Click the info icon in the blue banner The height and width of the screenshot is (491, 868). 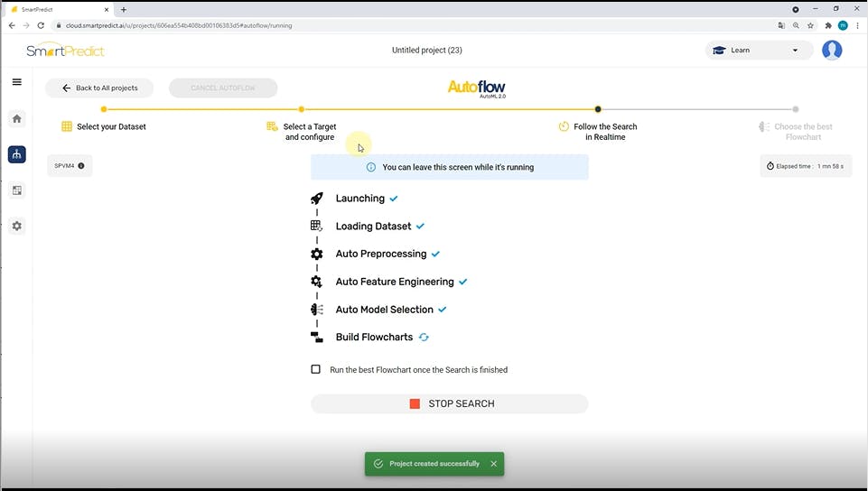click(x=371, y=167)
